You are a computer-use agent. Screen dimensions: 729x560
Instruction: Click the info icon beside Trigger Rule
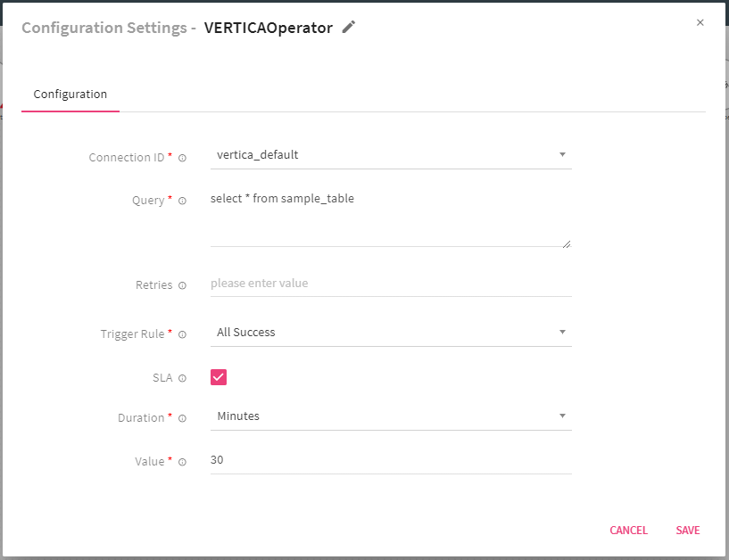[x=182, y=334]
